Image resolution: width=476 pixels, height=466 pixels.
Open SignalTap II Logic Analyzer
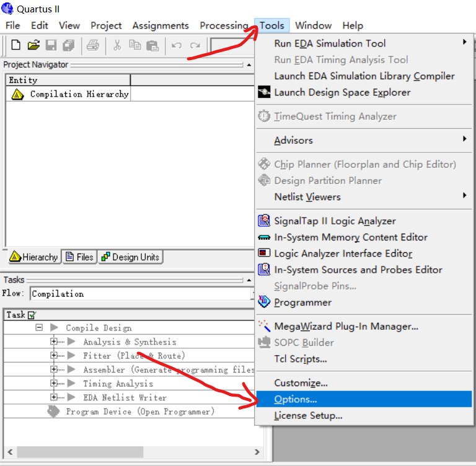pos(335,221)
